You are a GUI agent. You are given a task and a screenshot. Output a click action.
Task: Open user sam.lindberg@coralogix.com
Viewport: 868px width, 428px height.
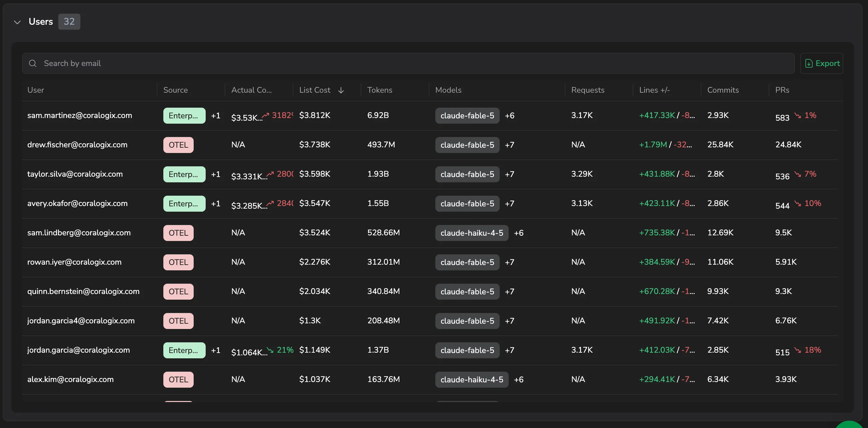(79, 233)
